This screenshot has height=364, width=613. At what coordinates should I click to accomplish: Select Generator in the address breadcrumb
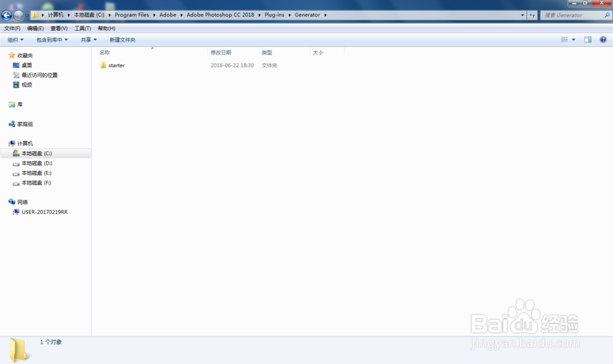(307, 15)
